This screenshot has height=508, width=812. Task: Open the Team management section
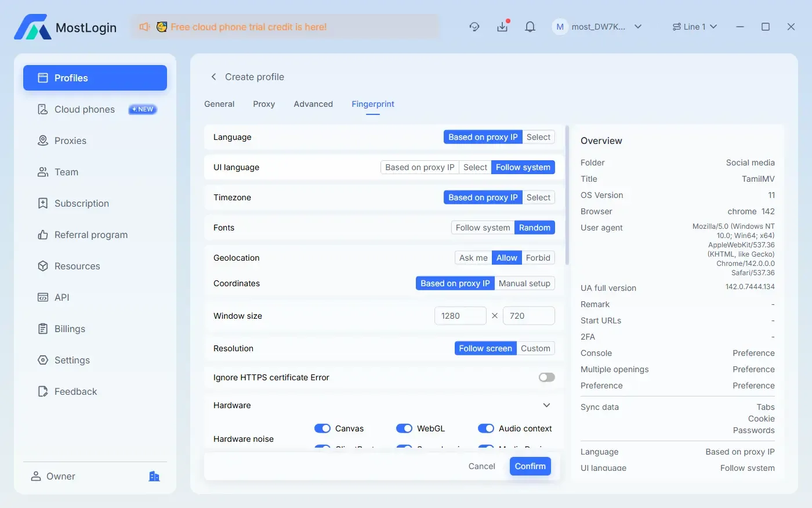click(66, 172)
